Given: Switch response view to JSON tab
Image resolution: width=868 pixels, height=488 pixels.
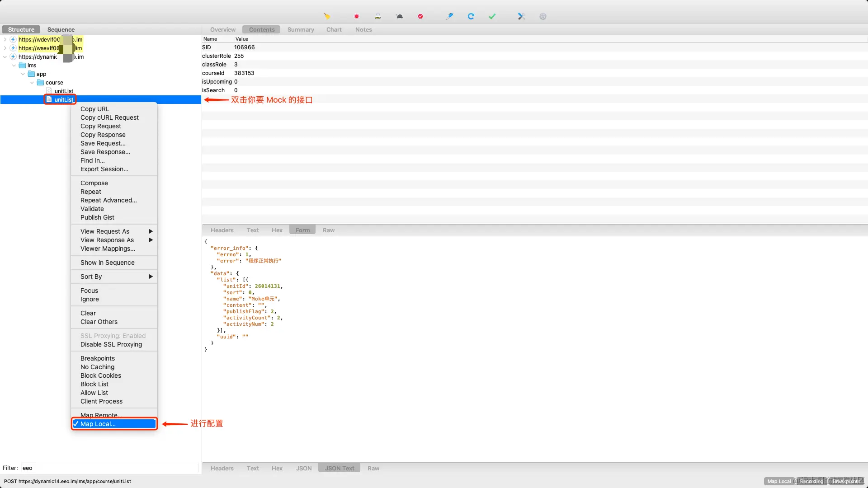Looking at the screenshot, I should click(304, 469).
